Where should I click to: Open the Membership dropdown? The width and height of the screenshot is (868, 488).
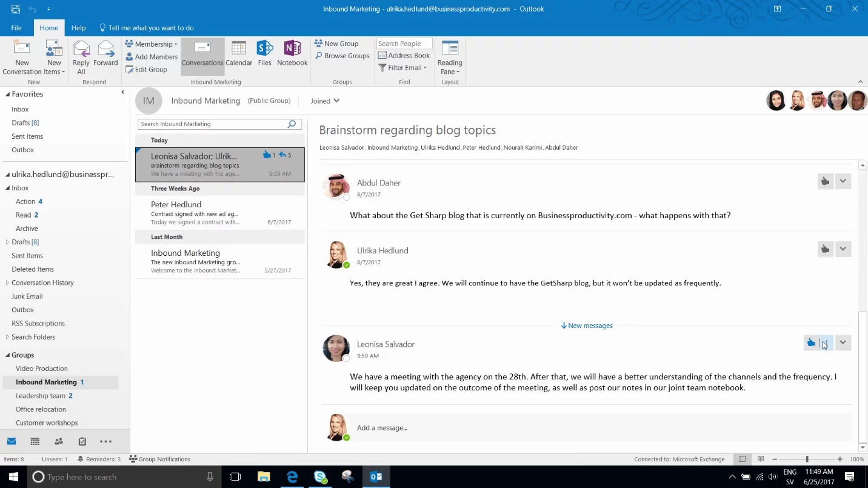(x=151, y=44)
